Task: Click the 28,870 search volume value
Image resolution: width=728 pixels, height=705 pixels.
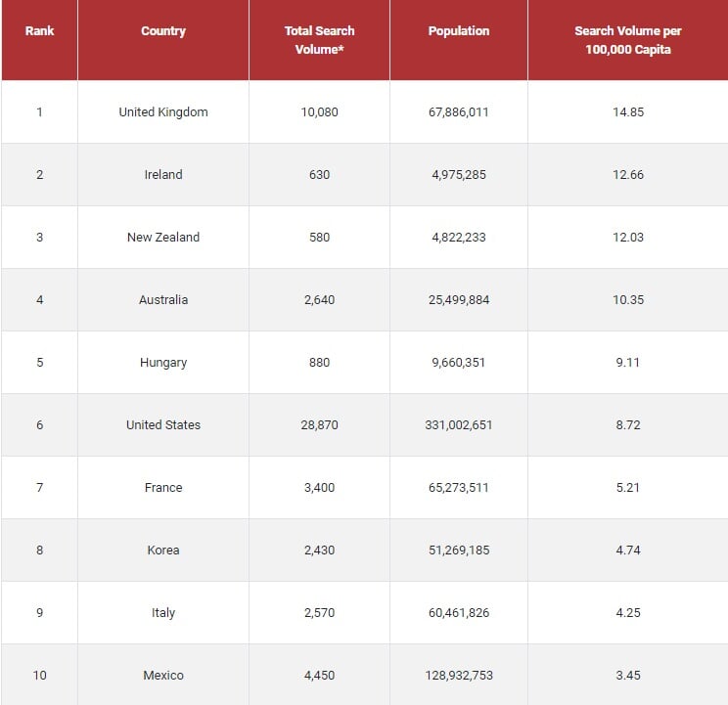Action: coord(319,424)
